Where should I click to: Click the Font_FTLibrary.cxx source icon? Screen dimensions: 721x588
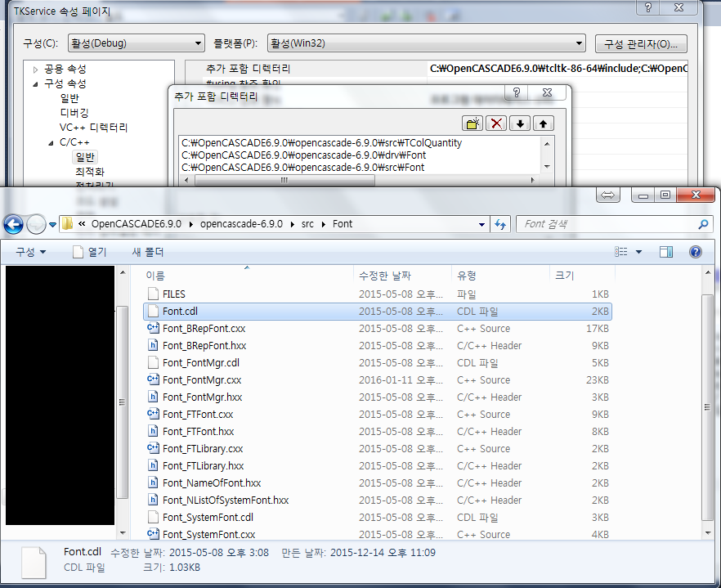tap(153, 448)
